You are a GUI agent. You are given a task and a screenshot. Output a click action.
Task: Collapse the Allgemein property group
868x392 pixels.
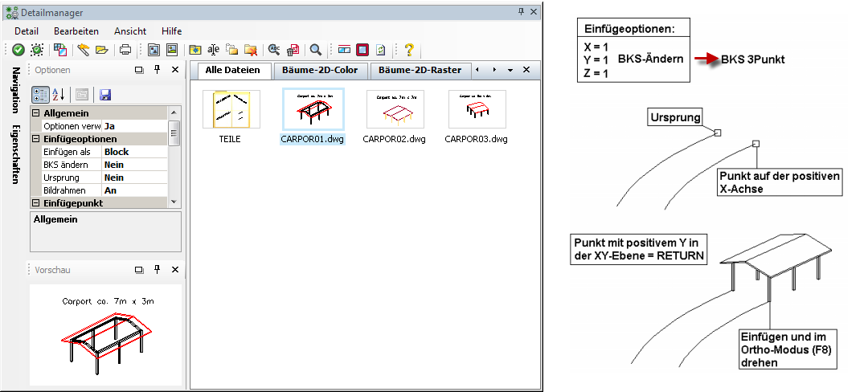(x=36, y=113)
